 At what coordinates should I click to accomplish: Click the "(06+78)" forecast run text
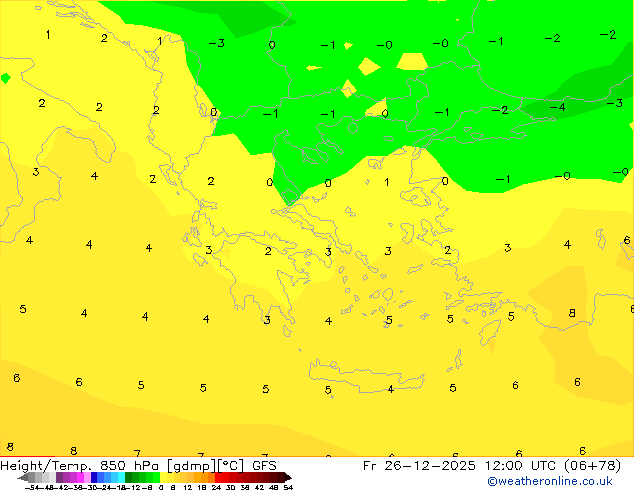click(593, 466)
